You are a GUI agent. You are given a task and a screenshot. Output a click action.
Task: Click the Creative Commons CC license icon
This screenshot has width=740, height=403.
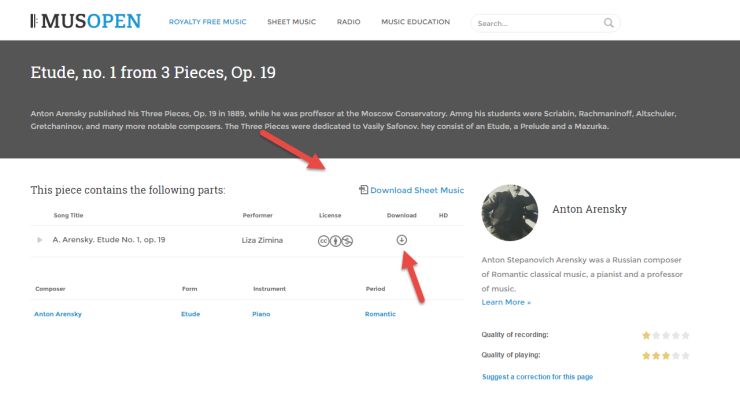pyautogui.click(x=323, y=241)
